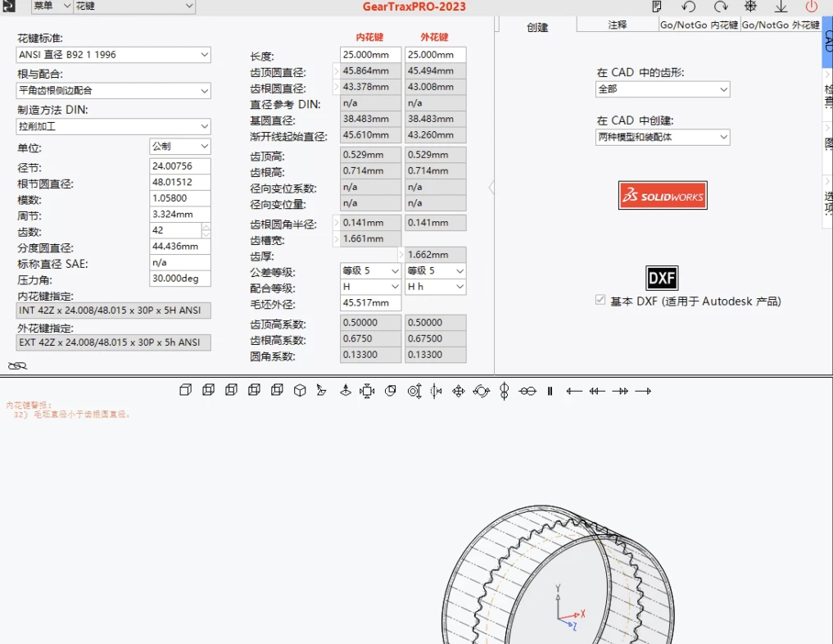This screenshot has width=833, height=644.
Task: Click the SOLIDWORKS button
Action: click(x=662, y=196)
